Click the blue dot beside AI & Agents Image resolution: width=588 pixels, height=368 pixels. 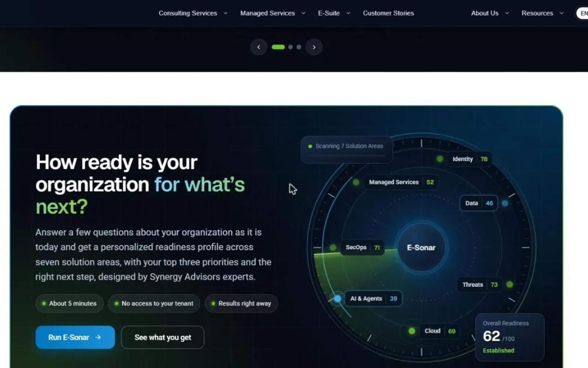point(337,298)
